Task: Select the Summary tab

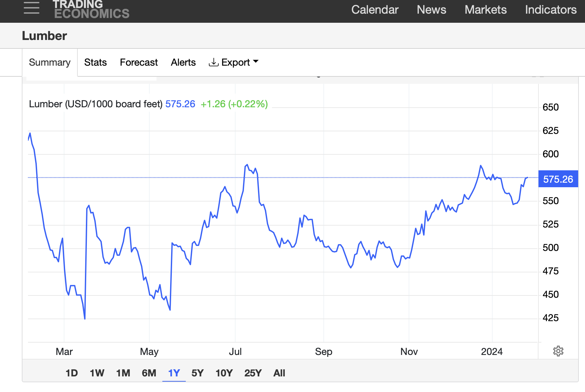Action: (x=50, y=62)
